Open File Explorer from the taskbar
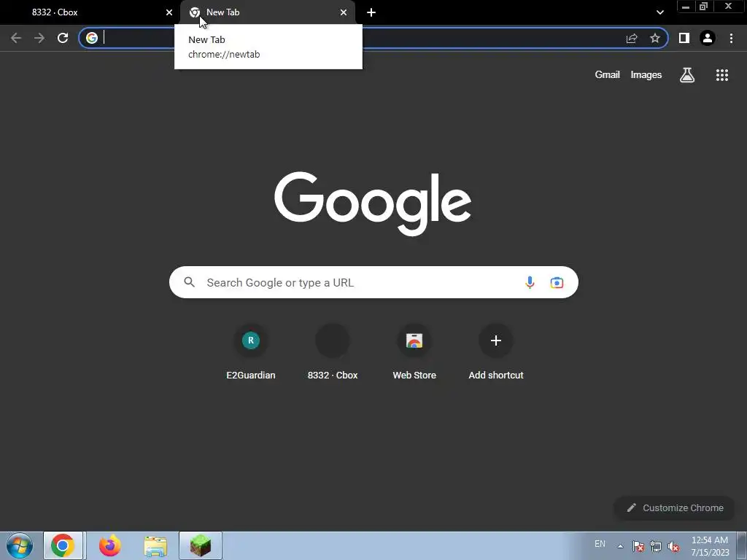Screen dimensions: 747x560 coord(155,546)
